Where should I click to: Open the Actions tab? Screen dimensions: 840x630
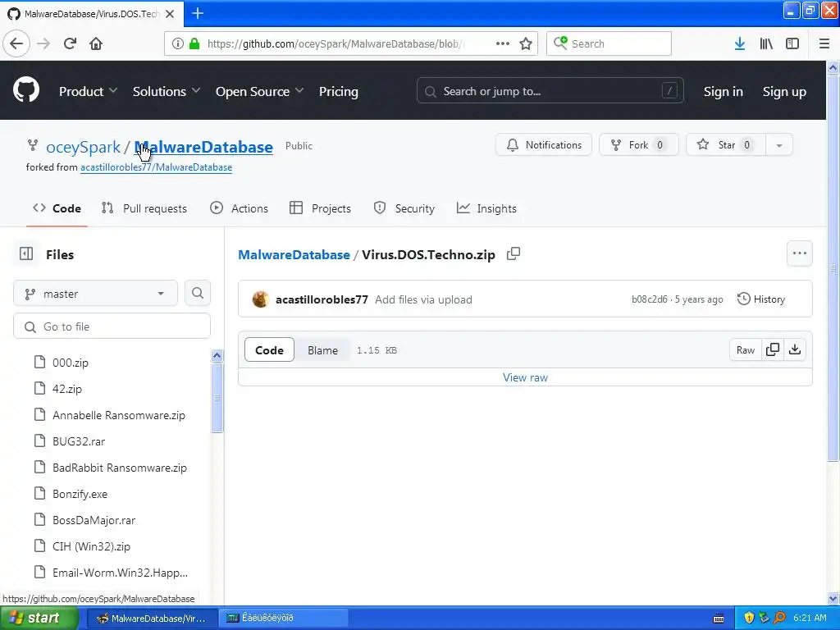(239, 208)
